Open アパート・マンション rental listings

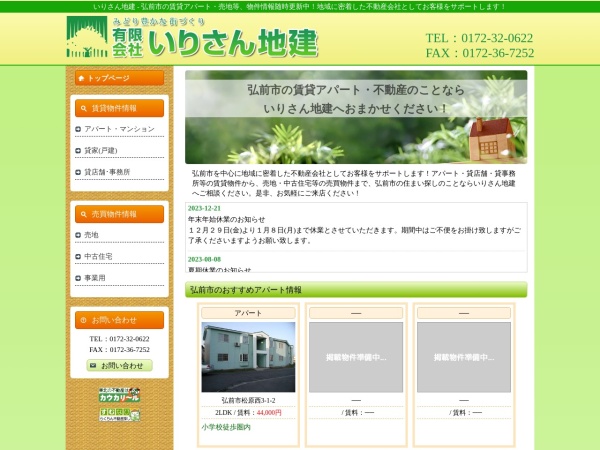[x=119, y=129]
